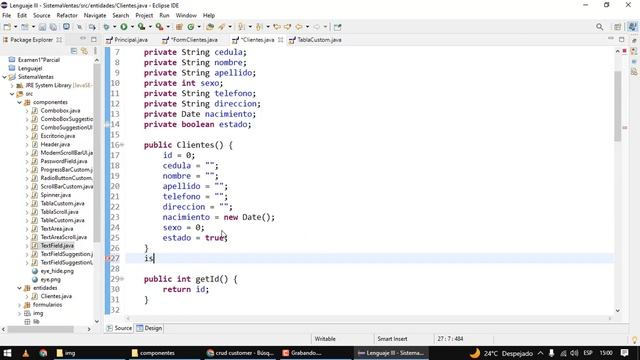Toggle Smart Insert mode in status bar
Screen dimensions: 640x360
pyautogui.click(x=392, y=339)
